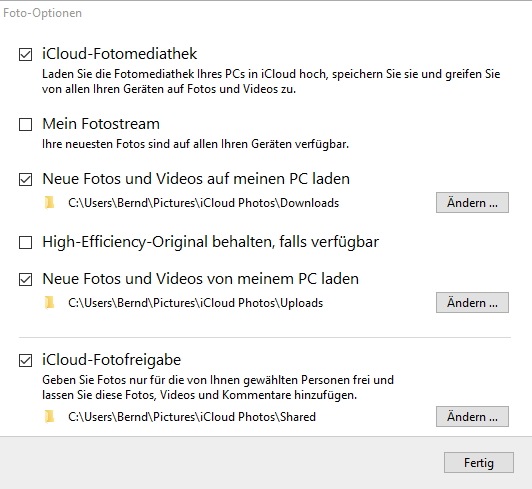The height and width of the screenshot is (489, 532).
Task: Enable the Mein Fotostream checkbox
Action: pyautogui.click(x=25, y=124)
